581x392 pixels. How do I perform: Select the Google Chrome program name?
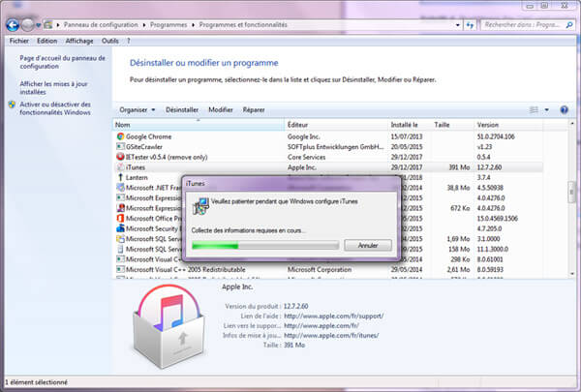click(x=148, y=136)
